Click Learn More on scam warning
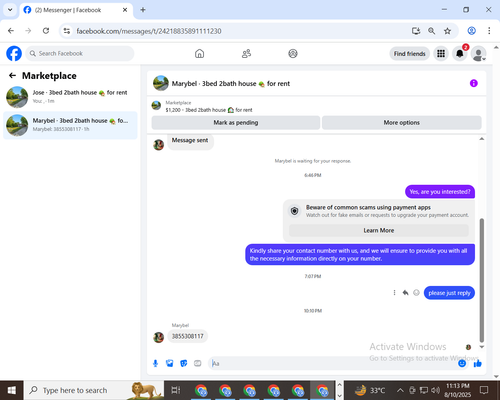The width and height of the screenshot is (500, 400). tap(379, 230)
